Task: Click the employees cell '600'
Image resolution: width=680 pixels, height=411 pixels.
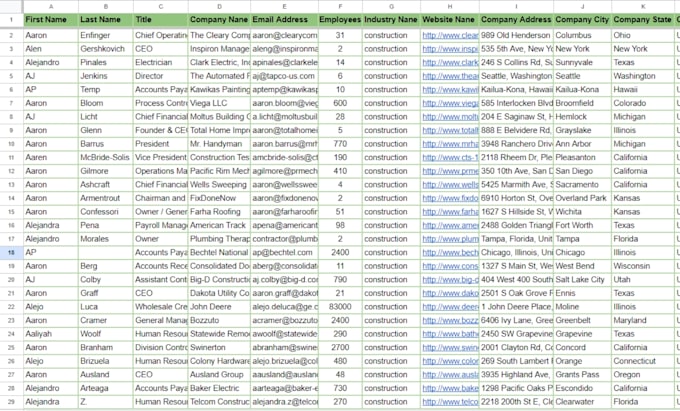Action: tap(340, 103)
